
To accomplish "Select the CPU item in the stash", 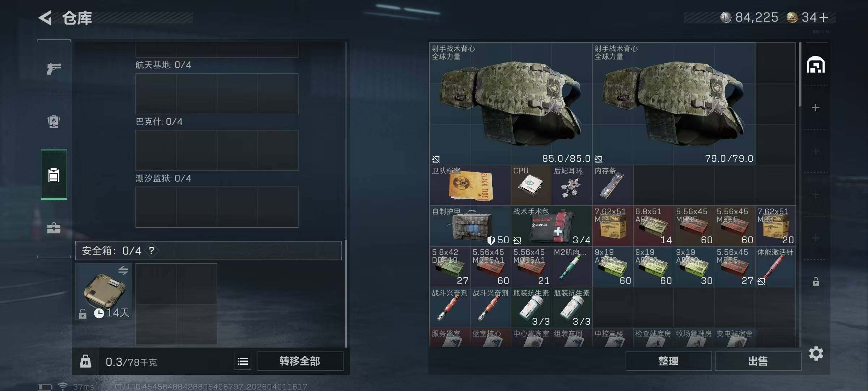I will click(531, 185).
